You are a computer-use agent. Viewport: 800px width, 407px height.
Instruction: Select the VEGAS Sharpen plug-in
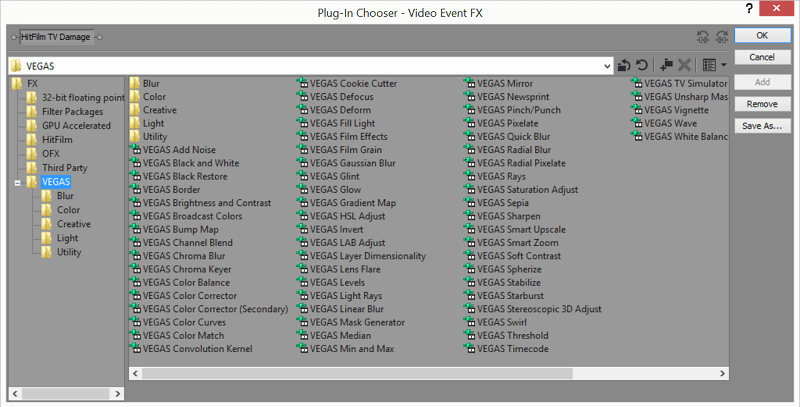pyautogui.click(x=502, y=216)
